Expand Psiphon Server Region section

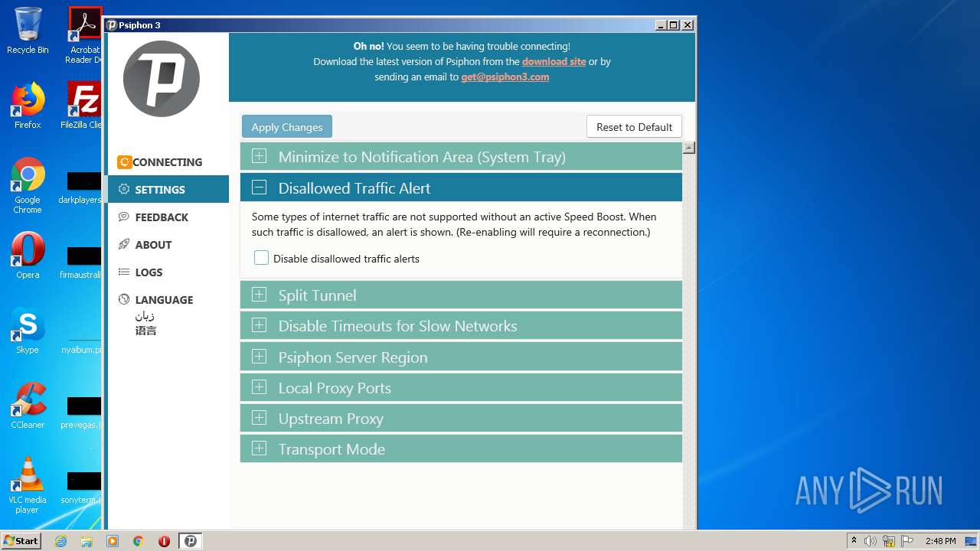tap(461, 357)
